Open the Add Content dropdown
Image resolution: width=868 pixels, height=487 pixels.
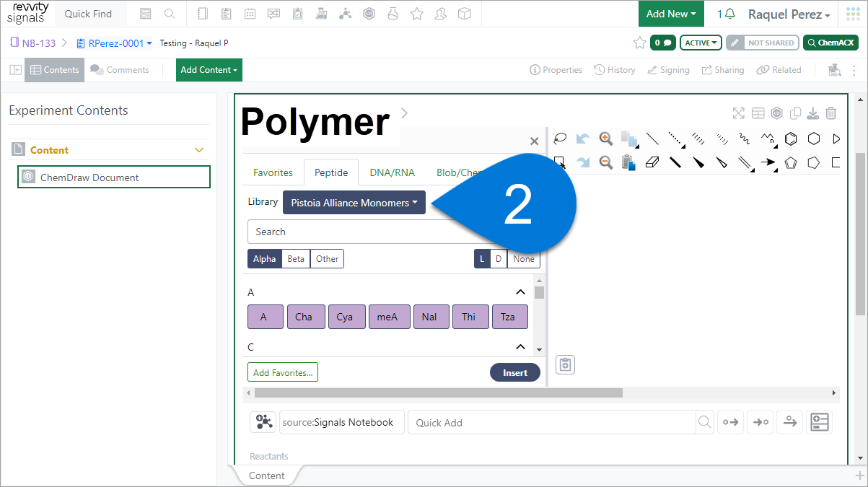point(209,70)
